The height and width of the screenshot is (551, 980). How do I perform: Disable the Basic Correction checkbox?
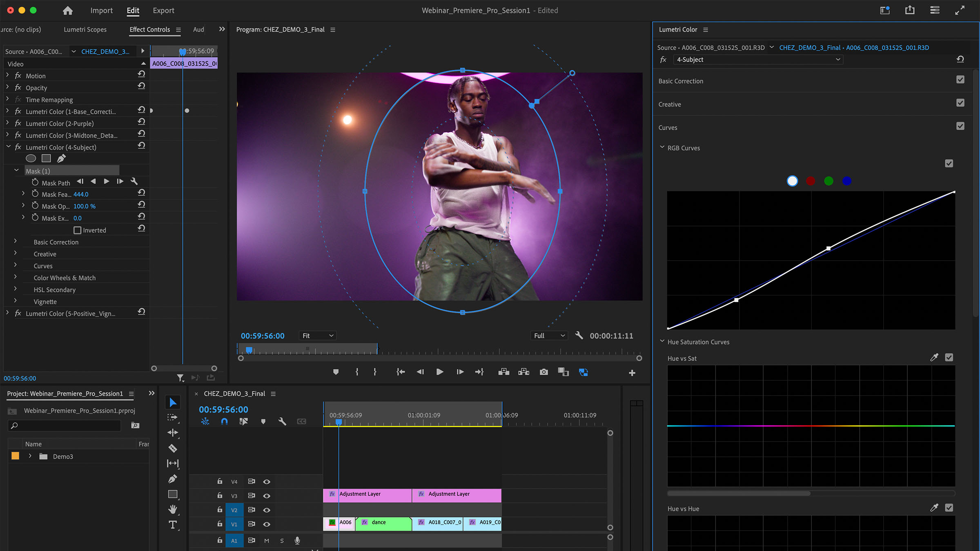coord(960,80)
